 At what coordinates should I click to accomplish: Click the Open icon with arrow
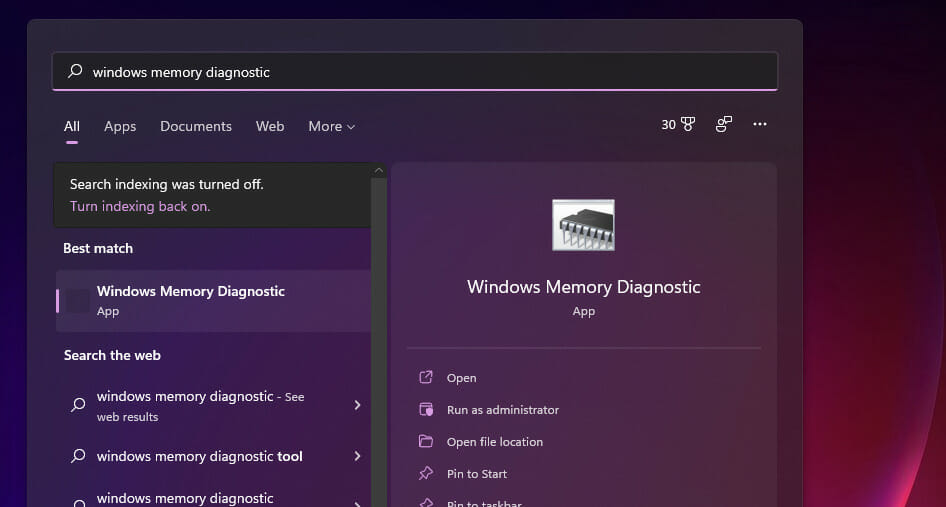click(426, 377)
